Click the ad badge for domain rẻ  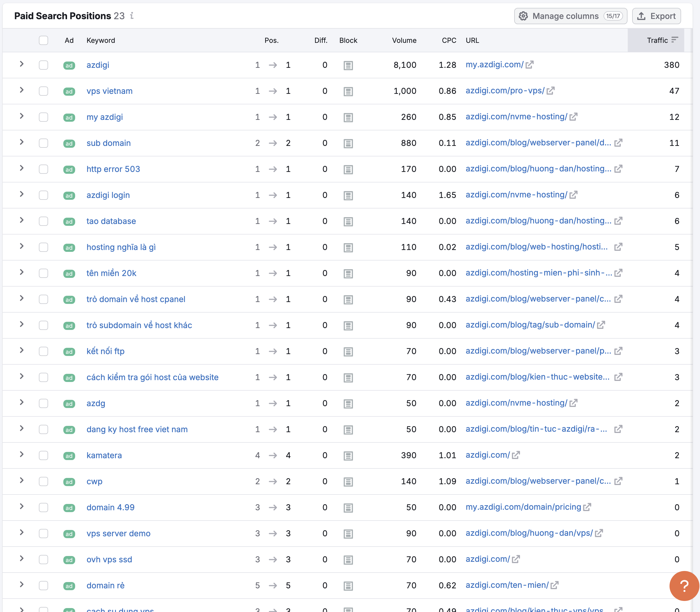[x=69, y=586]
